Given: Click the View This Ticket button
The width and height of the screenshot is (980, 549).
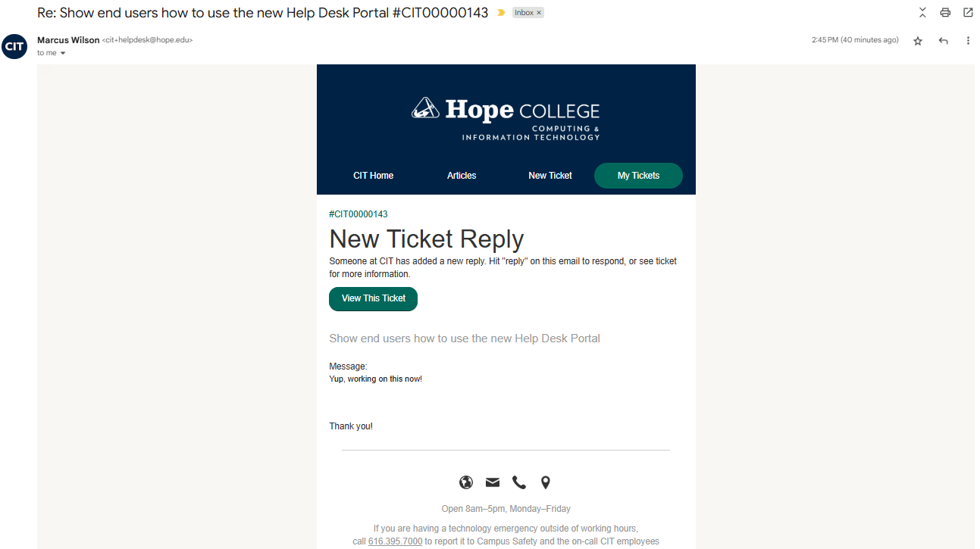Looking at the screenshot, I should [x=373, y=298].
